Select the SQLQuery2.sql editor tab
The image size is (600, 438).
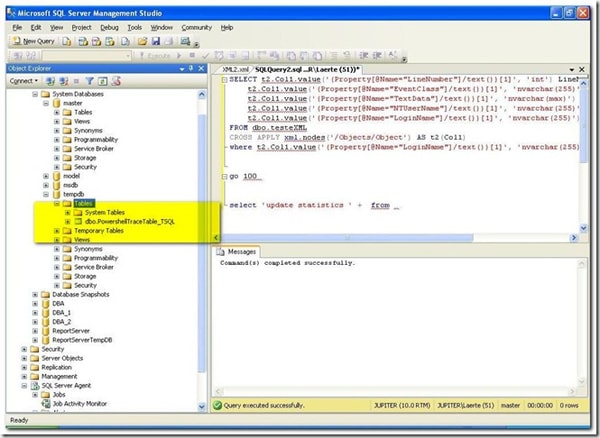pos(307,70)
